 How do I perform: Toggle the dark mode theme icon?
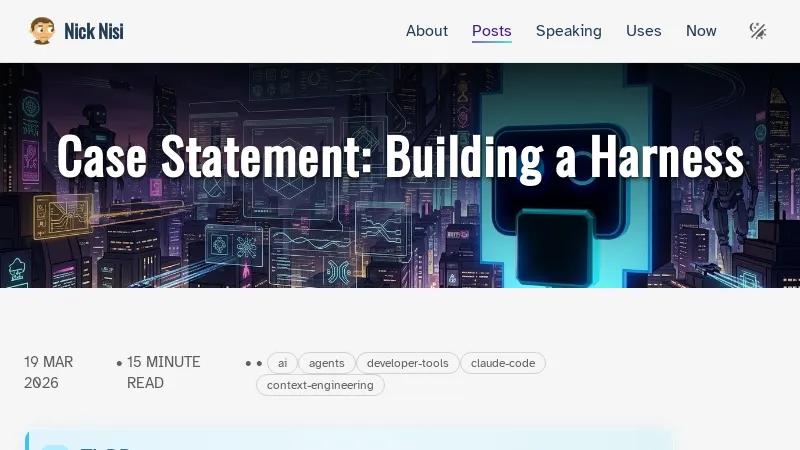tap(758, 31)
